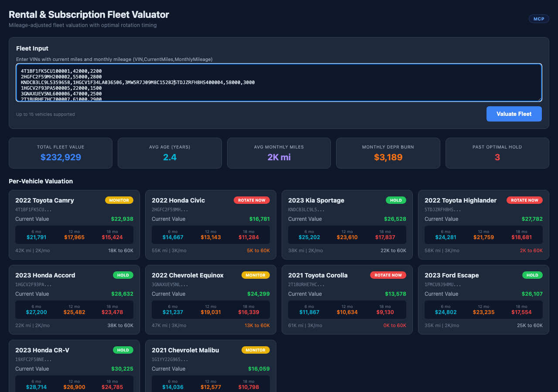Select mileage text 61K mi | 3K/mo
The width and height of the screenshot is (558, 392).
click(x=306, y=326)
